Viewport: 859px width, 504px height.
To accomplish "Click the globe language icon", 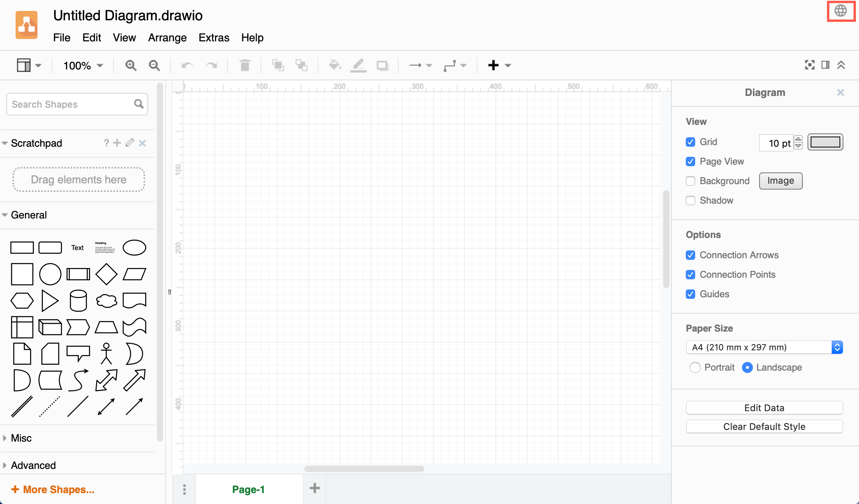I will (x=841, y=11).
